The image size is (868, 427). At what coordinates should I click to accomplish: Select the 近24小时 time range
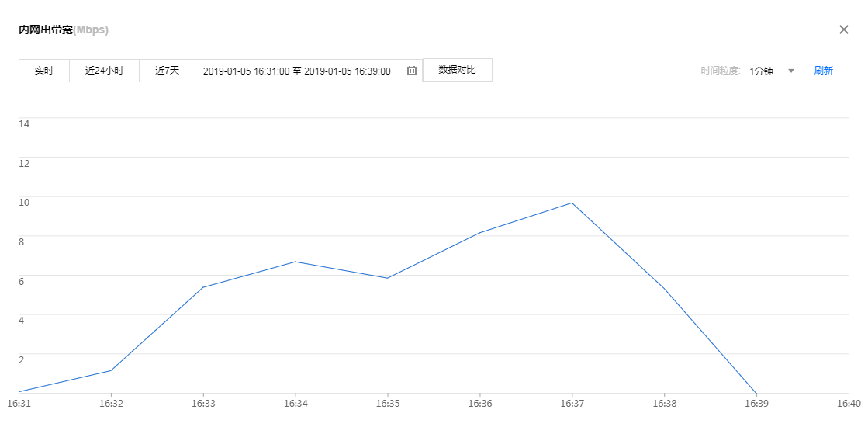pyautogui.click(x=104, y=71)
